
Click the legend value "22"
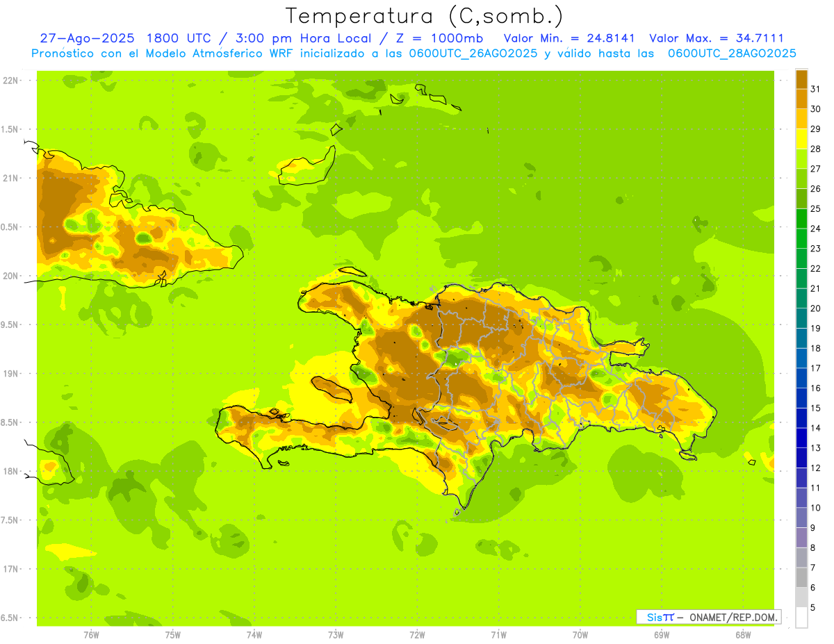pyautogui.click(x=815, y=269)
